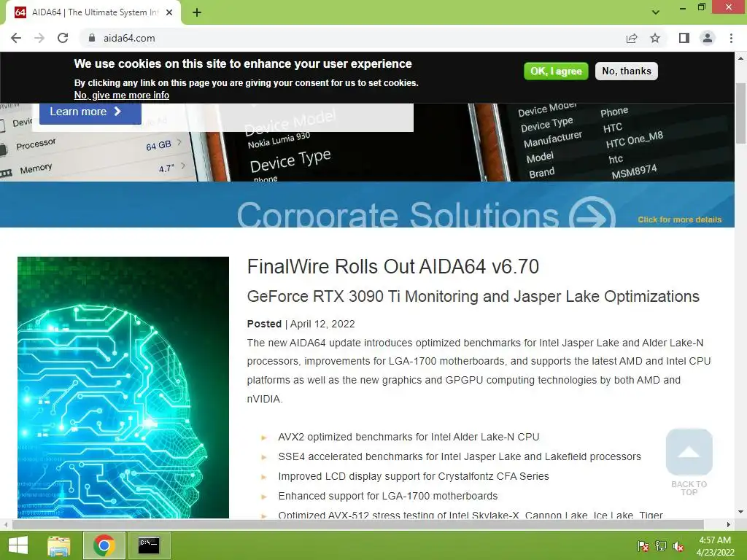Click the GeForce RTX 3090 Ti subtitle
747x560 pixels.
[x=473, y=297]
